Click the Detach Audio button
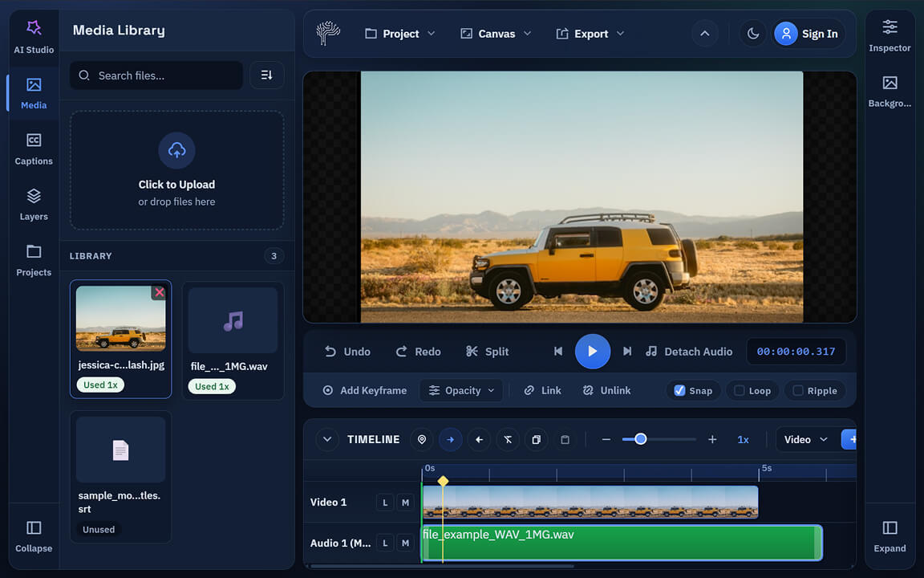Viewport: 924px width, 578px height. click(689, 352)
